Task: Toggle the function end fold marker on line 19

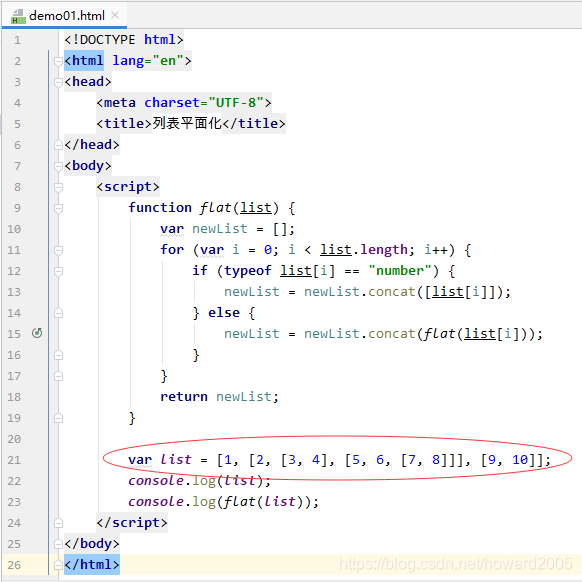Action: click(58, 418)
